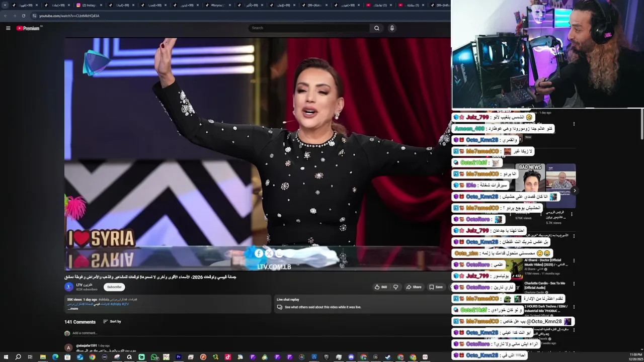Click the video player area
644x362 pixels.
pos(258,154)
